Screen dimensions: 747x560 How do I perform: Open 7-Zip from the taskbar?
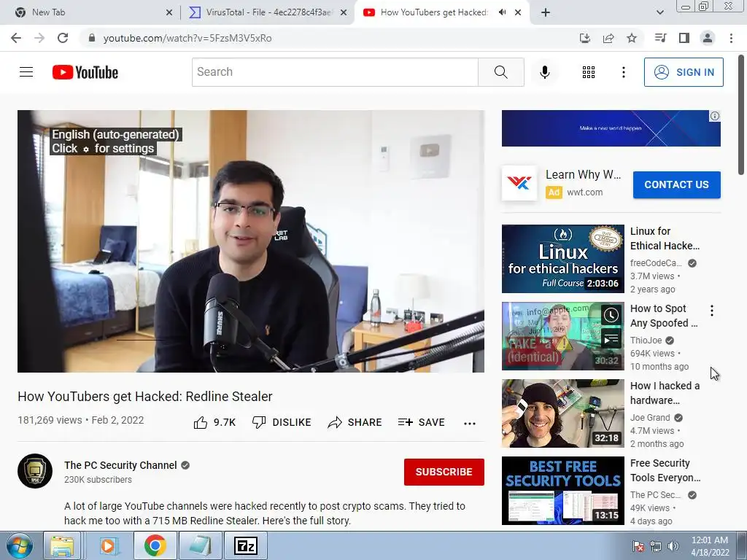(245, 545)
